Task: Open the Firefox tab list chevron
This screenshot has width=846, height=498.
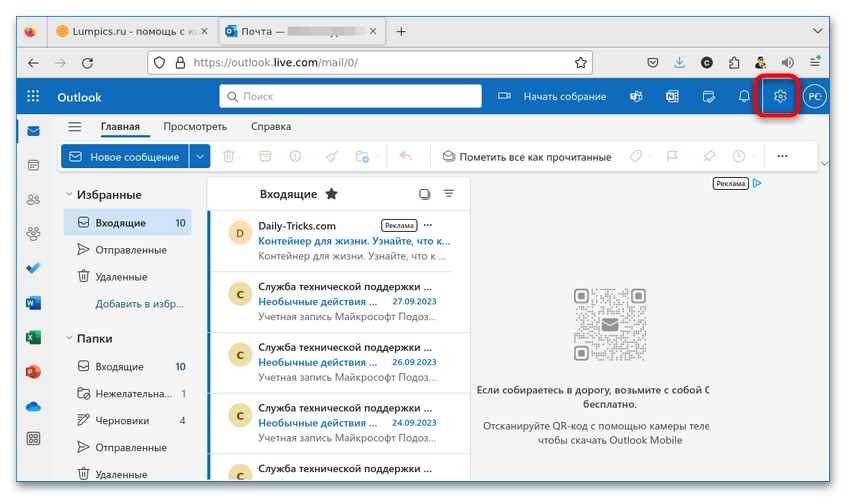Action: click(x=817, y=31)
